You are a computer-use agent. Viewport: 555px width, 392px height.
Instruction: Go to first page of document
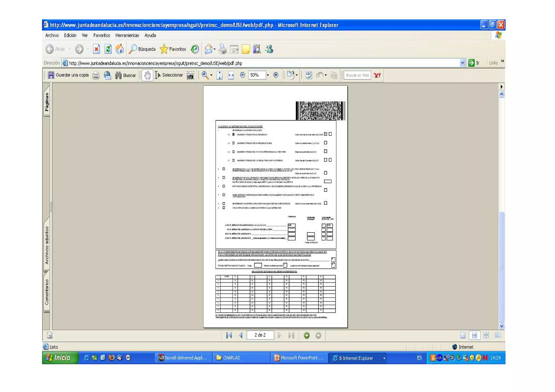[x=229, y=335]
